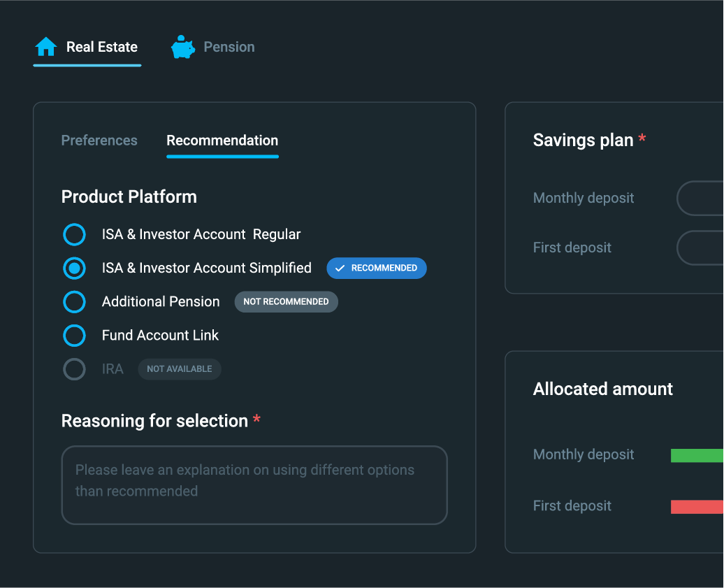This screenshot has width=724, height=588.
Task: Click the ISA & Investor Account Regular label
Action: coord(201,234)
